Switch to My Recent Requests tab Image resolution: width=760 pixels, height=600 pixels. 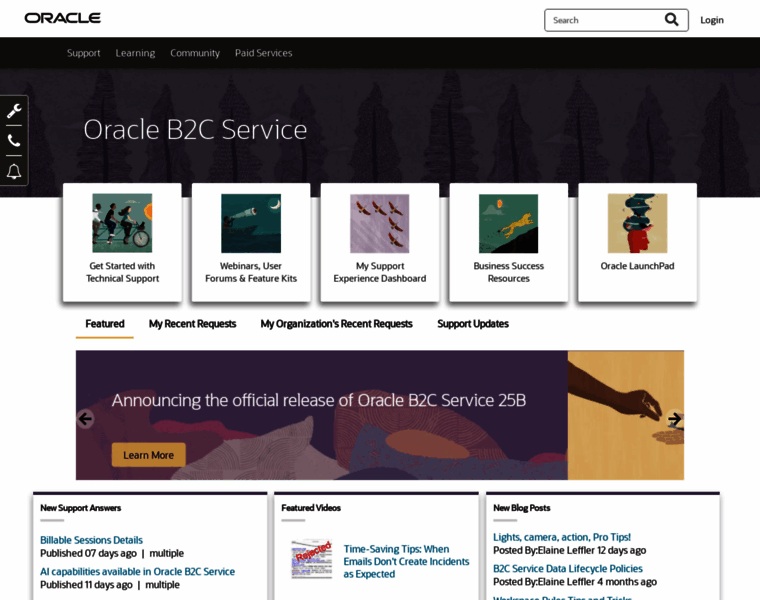point(192,324)
